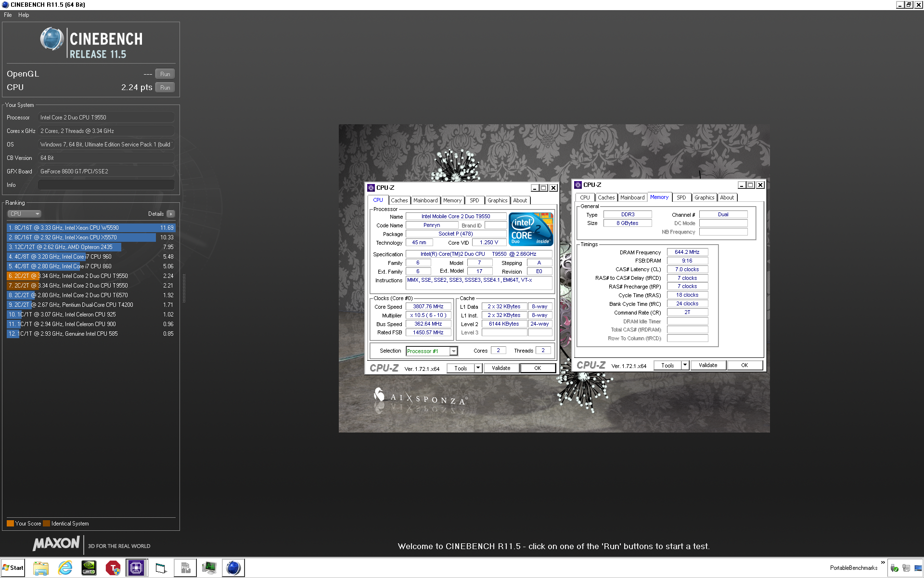Open About tab in left CPU-Z
This screenshot has width=924, height=578.
pos(520,200)
